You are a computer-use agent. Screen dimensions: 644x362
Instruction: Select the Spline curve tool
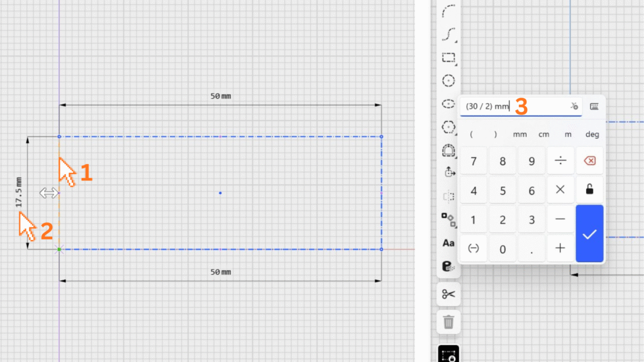[x=448, y=34]
